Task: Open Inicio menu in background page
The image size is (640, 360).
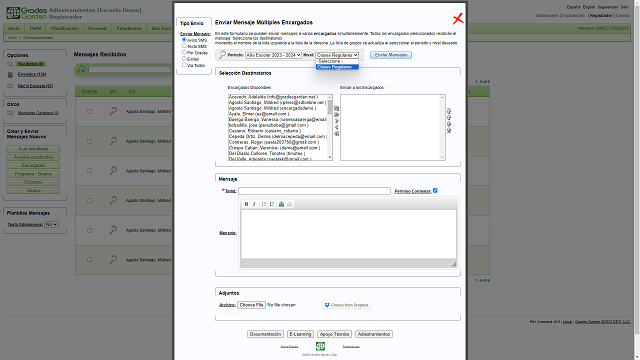Action: [14, 28]
